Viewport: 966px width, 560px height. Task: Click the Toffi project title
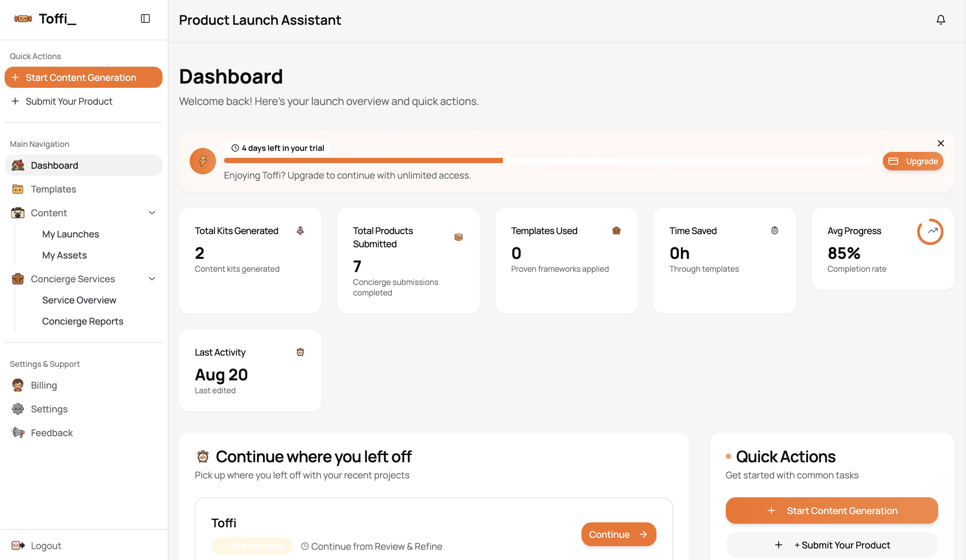point(223,523)
